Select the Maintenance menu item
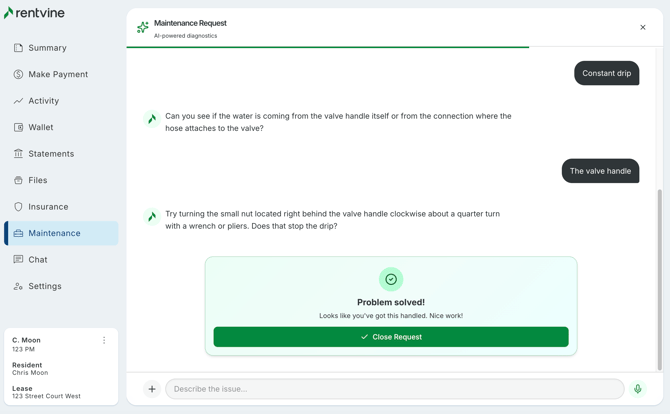Image resolution: width=670 pixels, height=414 pixels. tap(54, 233)
